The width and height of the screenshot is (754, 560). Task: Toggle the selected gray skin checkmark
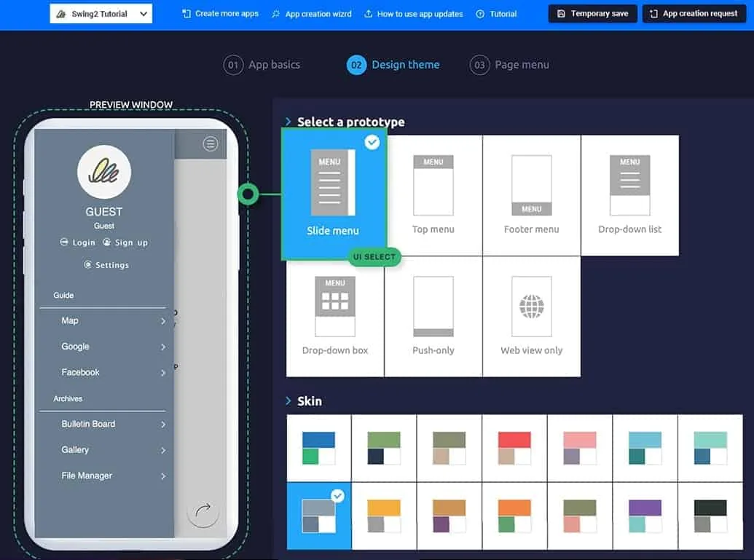337,496
